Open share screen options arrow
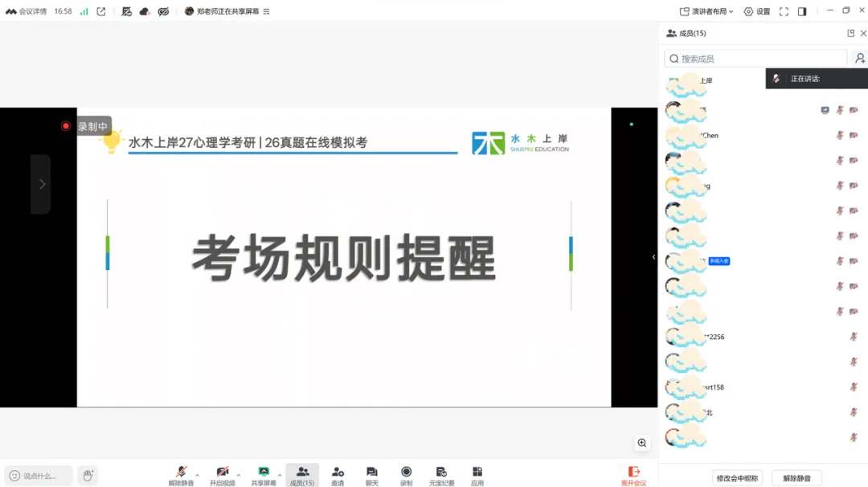Screen dimensions: 868x487 (x=280, y=475)
